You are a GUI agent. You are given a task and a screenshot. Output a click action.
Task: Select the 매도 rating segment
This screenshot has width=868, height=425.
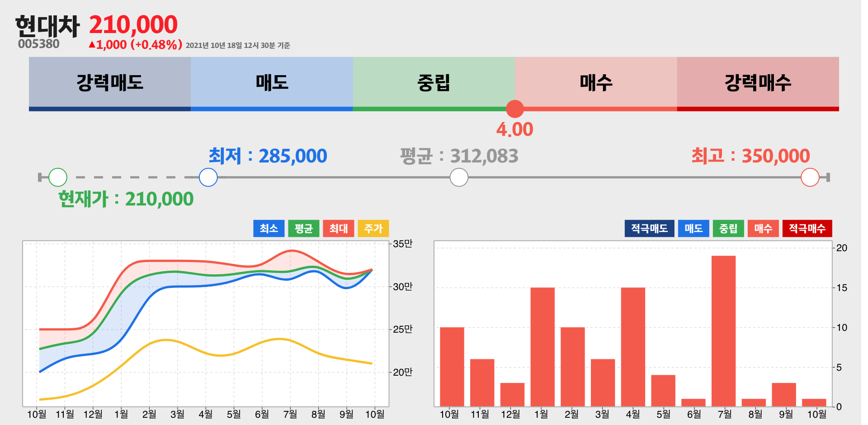[272, 84]
